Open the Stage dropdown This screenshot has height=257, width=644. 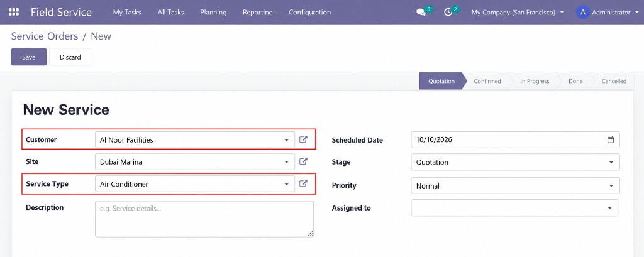tap(515, 162)
